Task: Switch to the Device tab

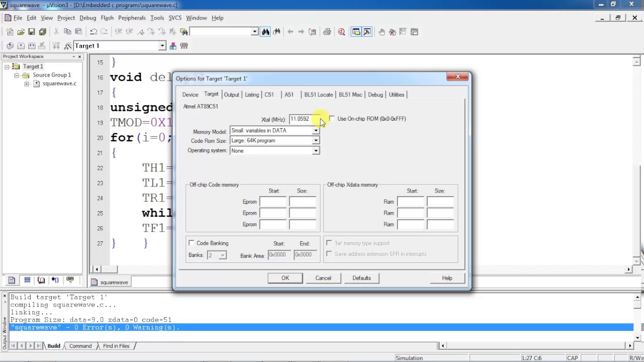Action: click(x=190, y=95)
